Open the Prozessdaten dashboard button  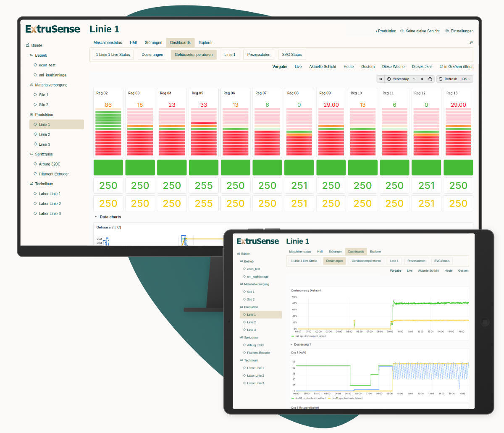pyautogui.click(x=259, y=55)
